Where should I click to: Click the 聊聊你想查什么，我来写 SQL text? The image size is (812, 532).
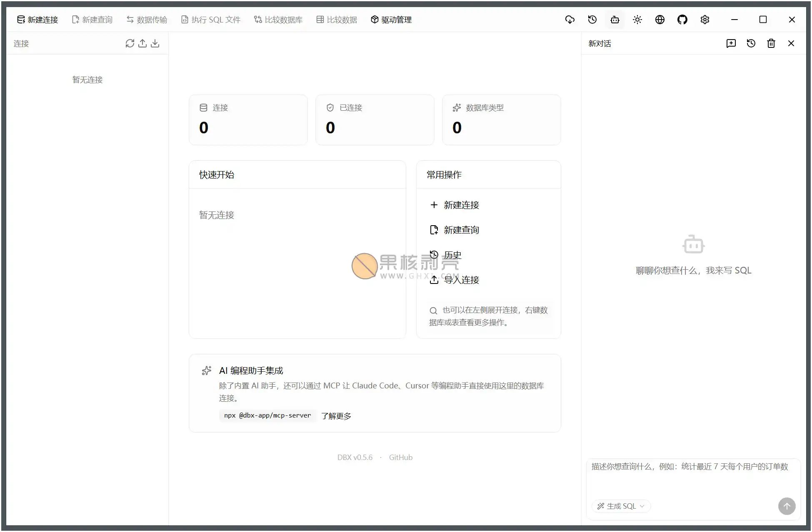[x=694, y=271]
